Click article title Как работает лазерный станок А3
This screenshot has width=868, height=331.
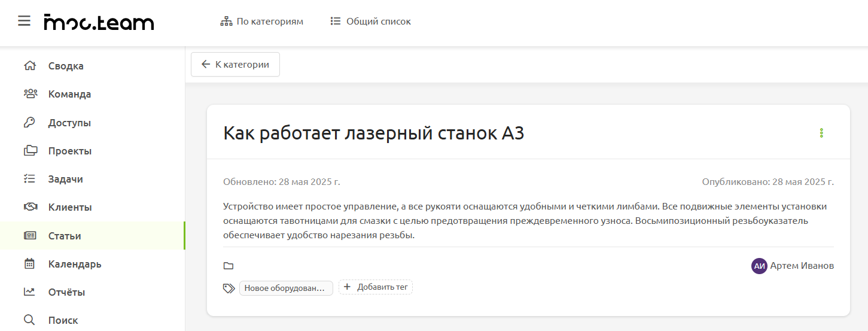pyautogui.click(x=374, y=133)
